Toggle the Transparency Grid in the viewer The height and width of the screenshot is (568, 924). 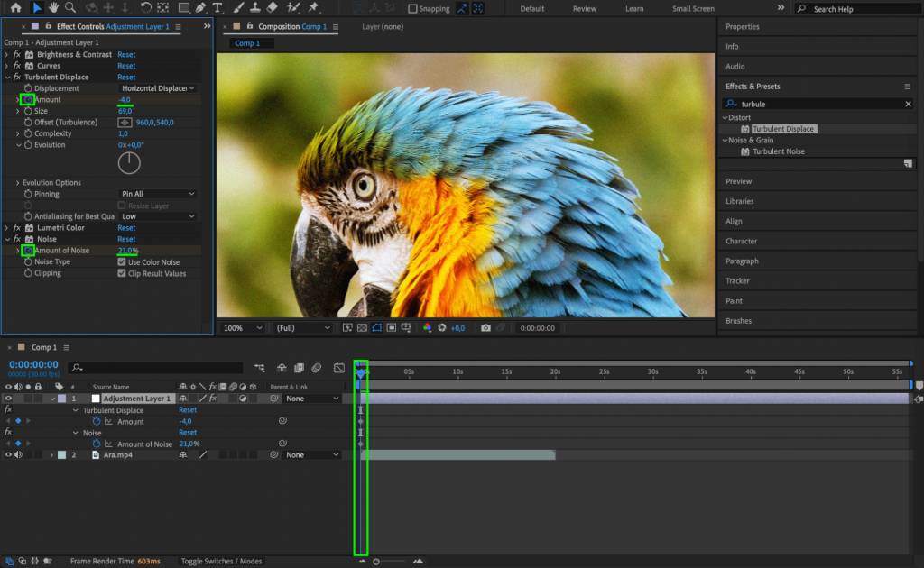coord(361,327)
